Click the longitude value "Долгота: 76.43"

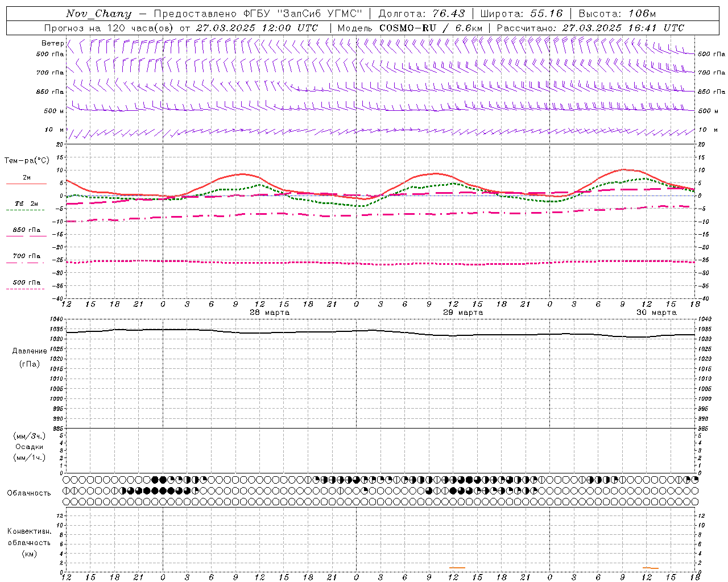coord(421,14)
